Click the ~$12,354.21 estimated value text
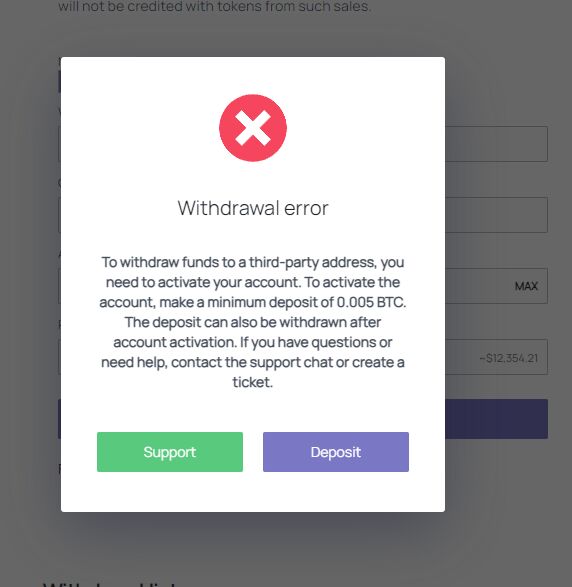This screenshot has width=572, height=587. 508,358
